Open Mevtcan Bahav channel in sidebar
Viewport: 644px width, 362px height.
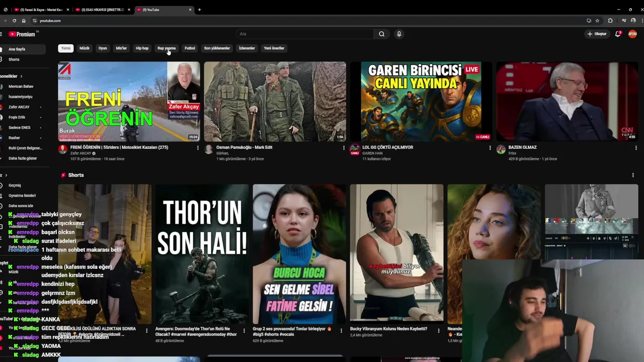(22, 86)
